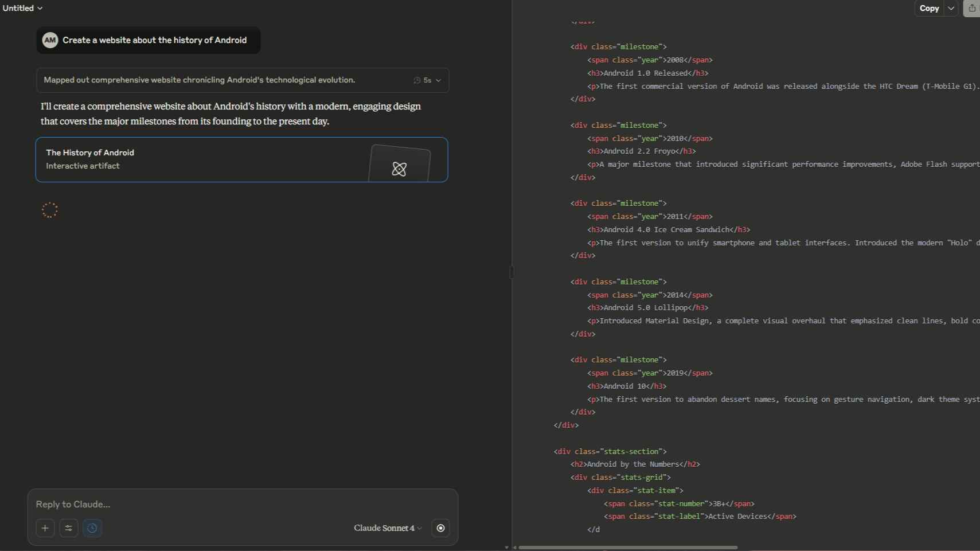Screen dimensions: 980x551
Task: Expand the thinking summary chevron
Action: [439, 80]
